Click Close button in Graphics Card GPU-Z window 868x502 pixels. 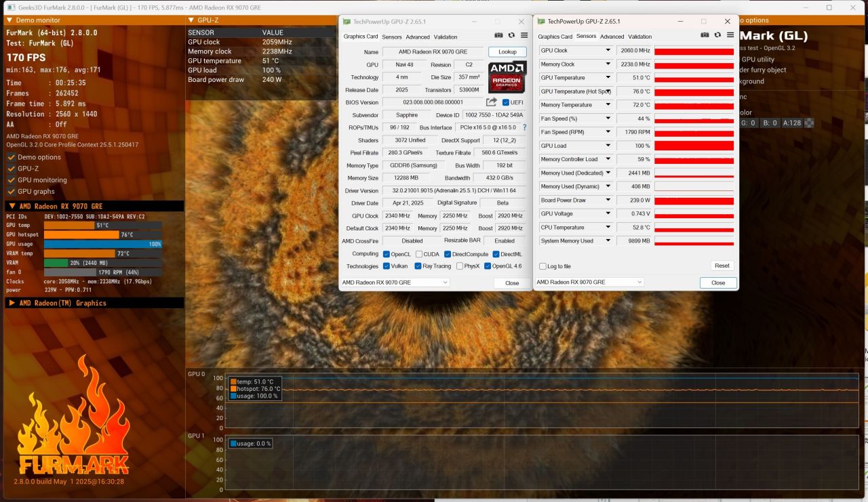coord(512,283)
